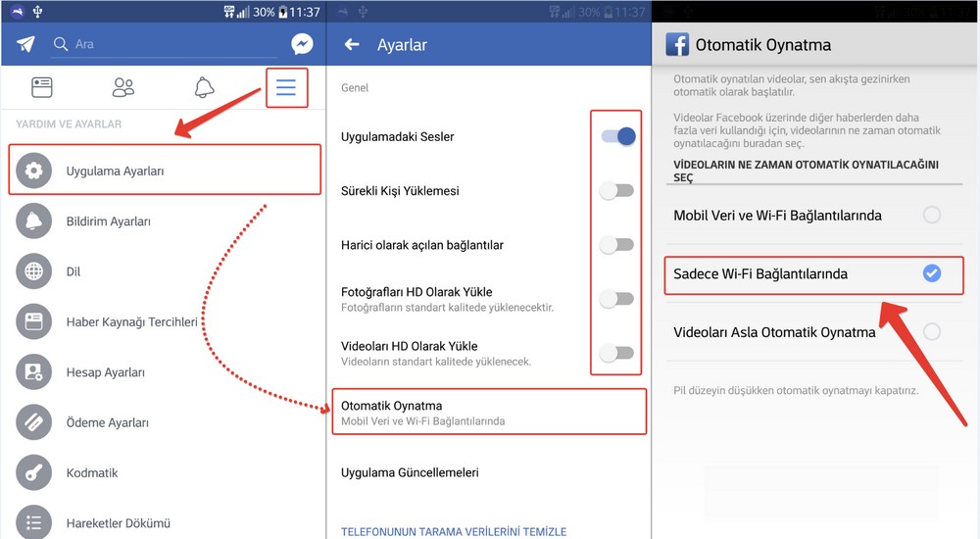Screen dimensions: 980x539
Task: Click the Ara search field
Action: pos(167,44)
